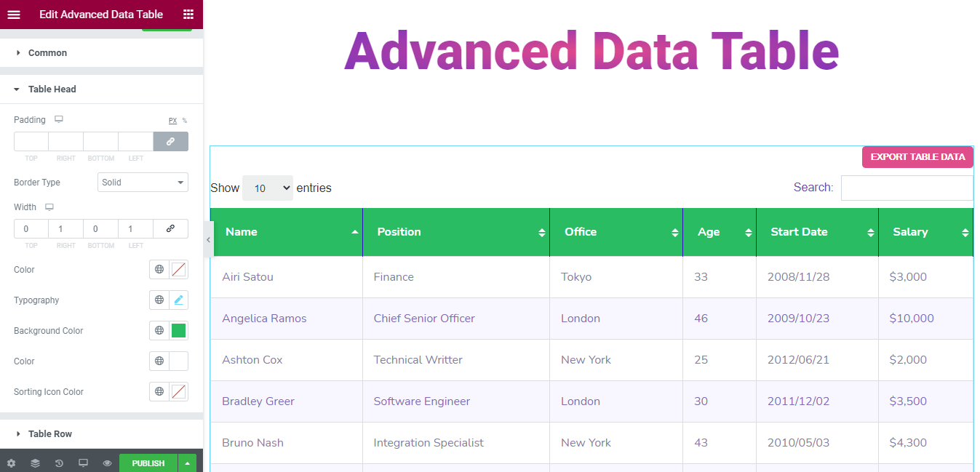Preview changes with eye icon
The width and height of the screenshot is (980, 472).
click(107, 463)
